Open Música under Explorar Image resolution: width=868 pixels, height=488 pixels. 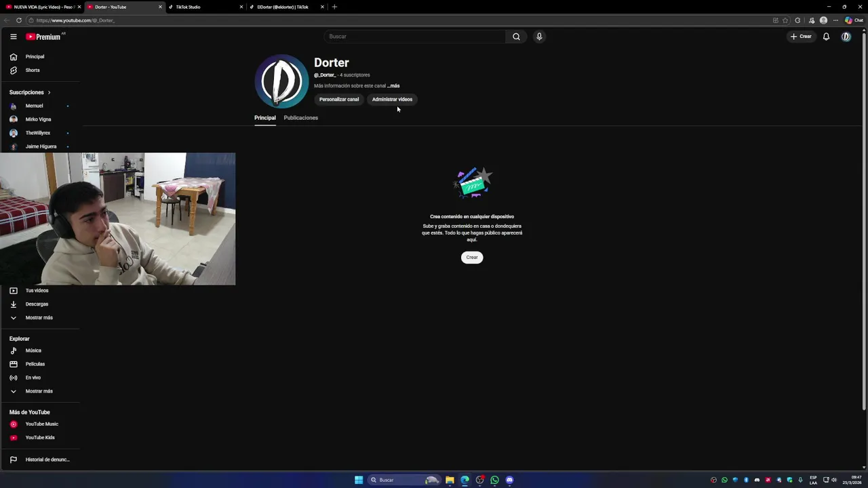(41, 350)
